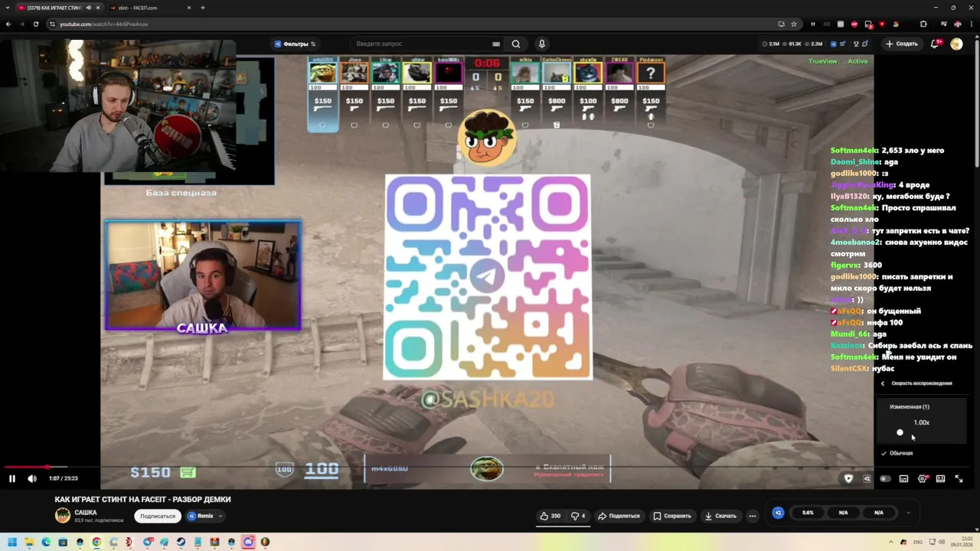Open install app icon in address bar
Viewport: 980px width, 551px height.
pyautogui.click(x=781, y=24)
